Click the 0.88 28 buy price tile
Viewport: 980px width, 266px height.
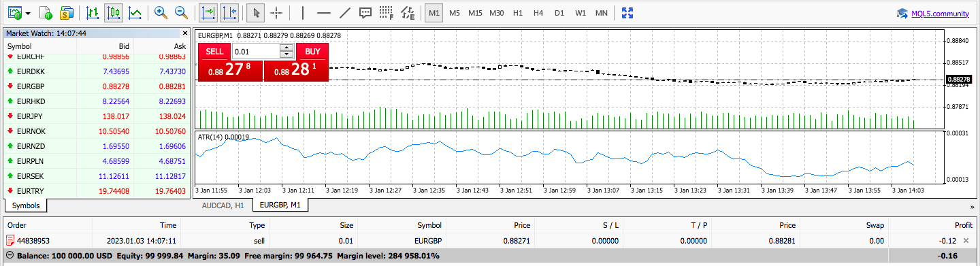click(x=296, y=70)
